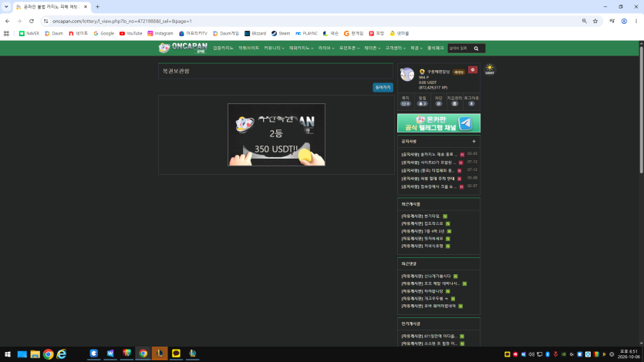Open 출석체크 attendance menu item
The height and width of the screenshot is (362, 644).
435,48
